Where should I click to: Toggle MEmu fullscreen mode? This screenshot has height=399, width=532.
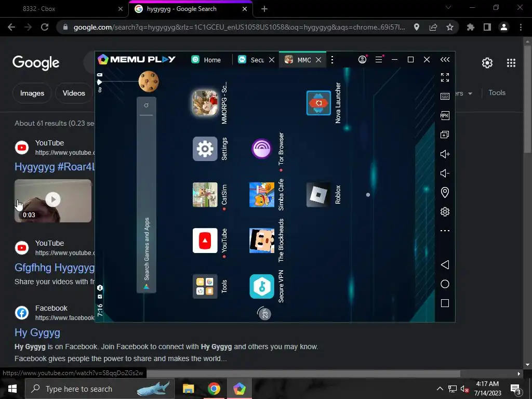tap(445, 77)
